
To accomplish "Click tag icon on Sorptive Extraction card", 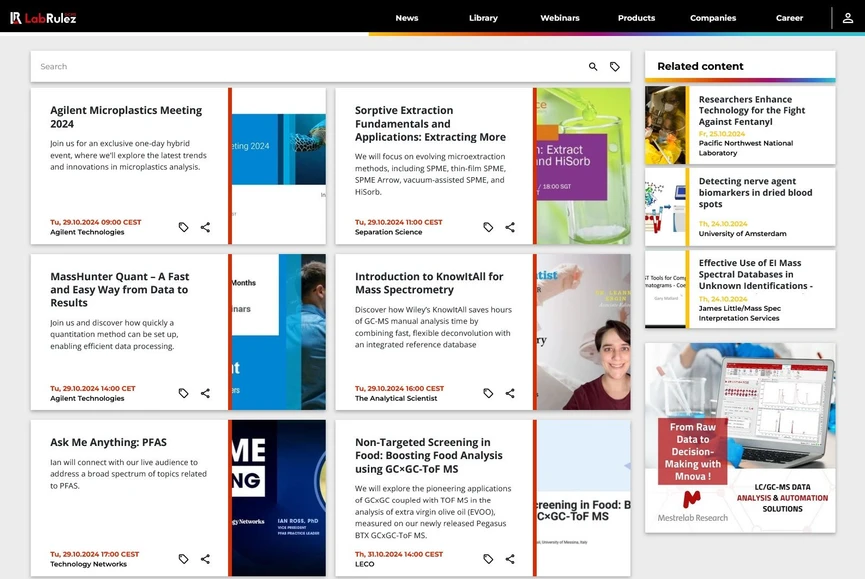I will pyautogui.click(x=488, y=227).
